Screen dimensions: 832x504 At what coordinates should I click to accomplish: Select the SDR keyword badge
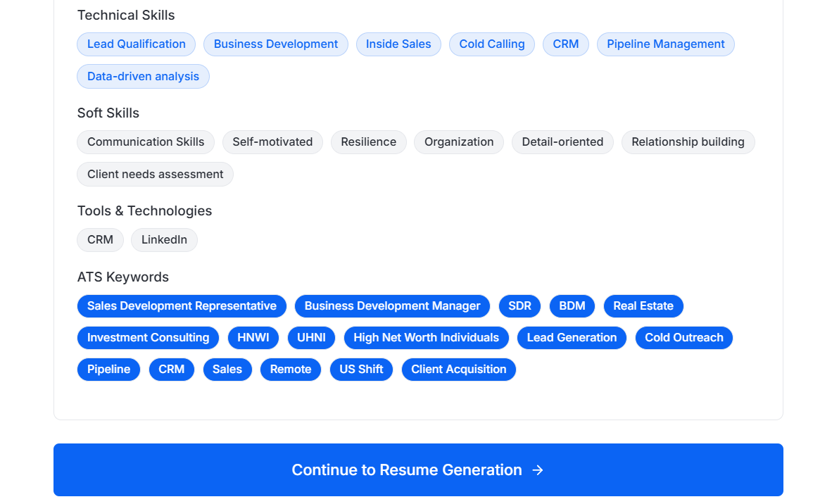click(519, 305)
